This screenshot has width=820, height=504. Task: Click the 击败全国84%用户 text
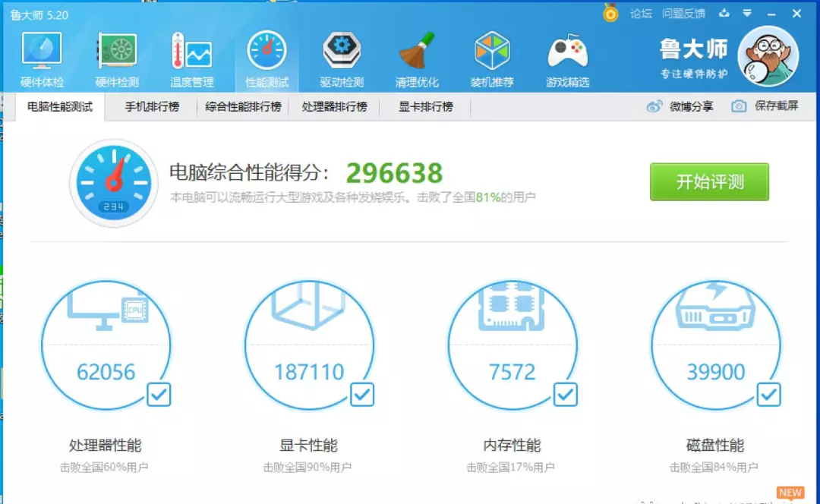[714, 468]
